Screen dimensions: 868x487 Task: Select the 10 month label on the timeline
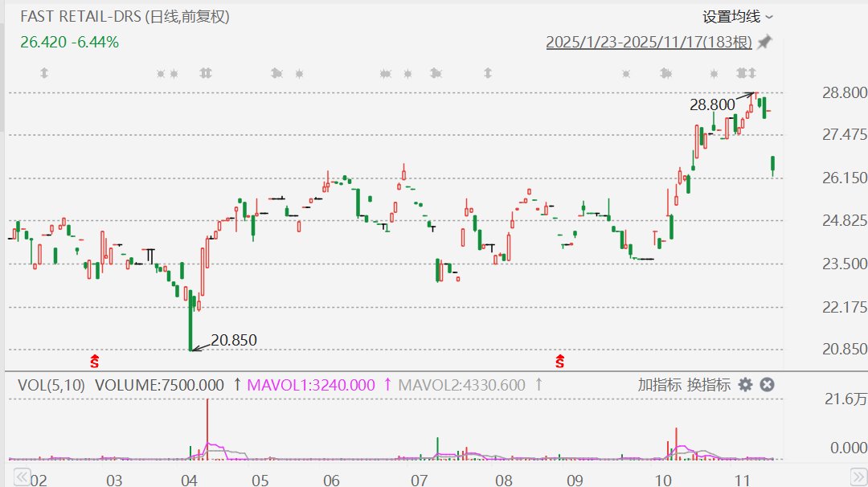pyautogui.click(x=663, y=479)
